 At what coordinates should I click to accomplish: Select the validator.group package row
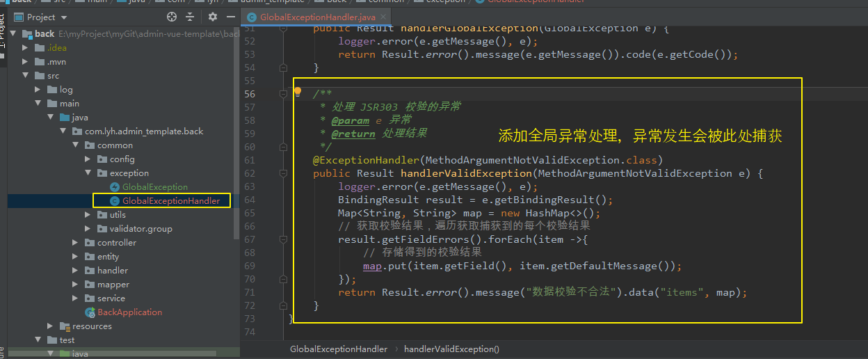(140, 228)
